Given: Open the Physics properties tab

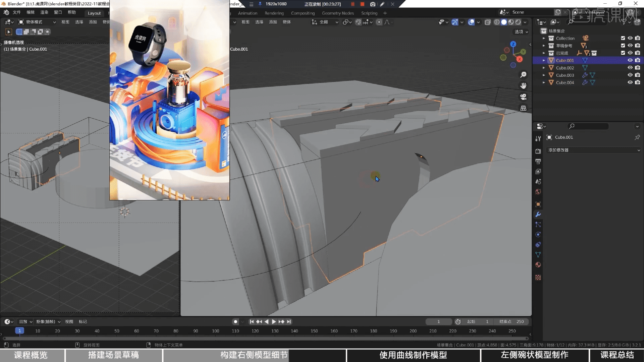Looking at the screenshot, I should coord(538,234).
